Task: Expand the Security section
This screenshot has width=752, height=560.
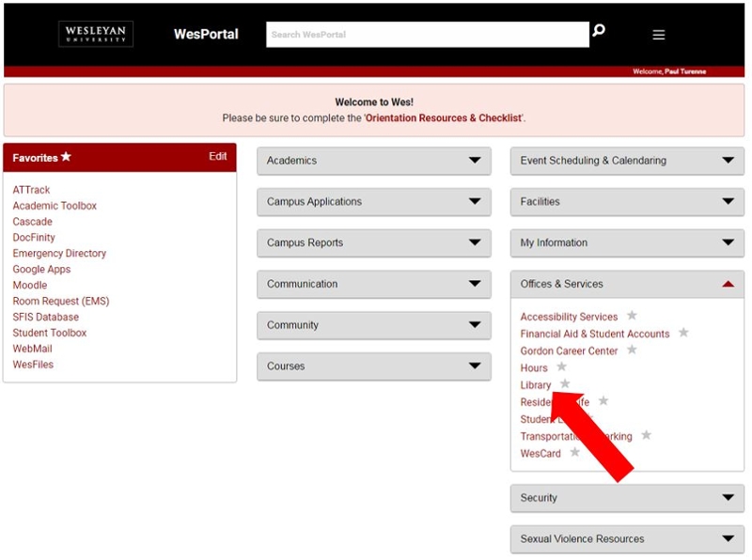Action: [627, 498]
